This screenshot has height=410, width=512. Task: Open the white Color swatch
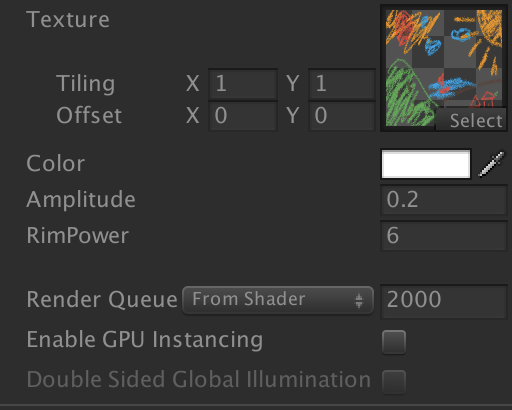coord(426,164)
